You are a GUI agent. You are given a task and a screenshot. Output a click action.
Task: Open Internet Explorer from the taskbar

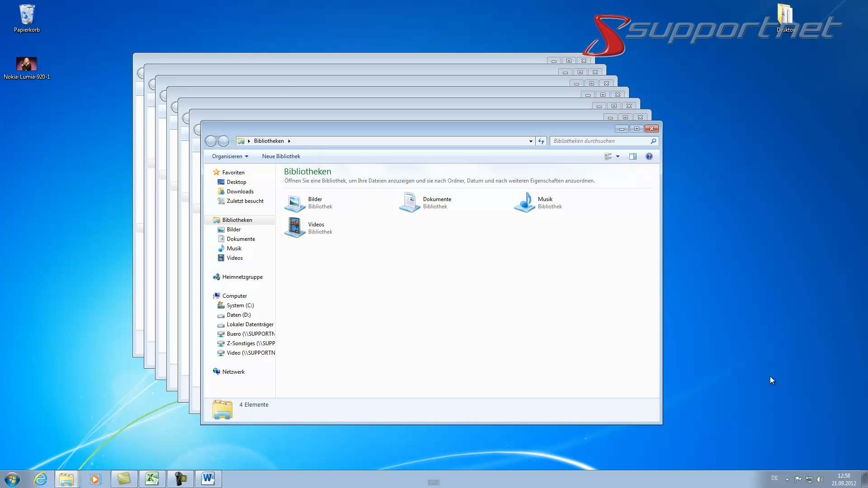(41, 479)
